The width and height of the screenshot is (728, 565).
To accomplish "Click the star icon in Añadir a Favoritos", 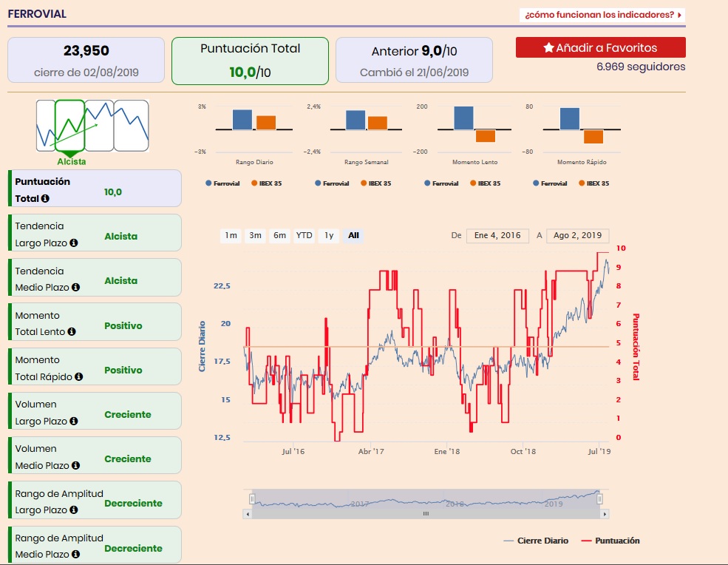I will [549, 47].
